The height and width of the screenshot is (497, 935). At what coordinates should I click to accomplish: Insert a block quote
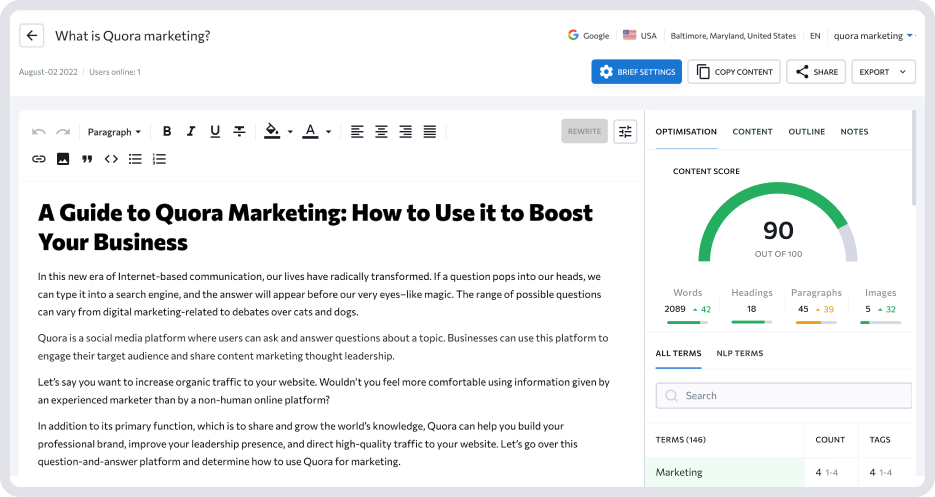(x=87, y=159)
